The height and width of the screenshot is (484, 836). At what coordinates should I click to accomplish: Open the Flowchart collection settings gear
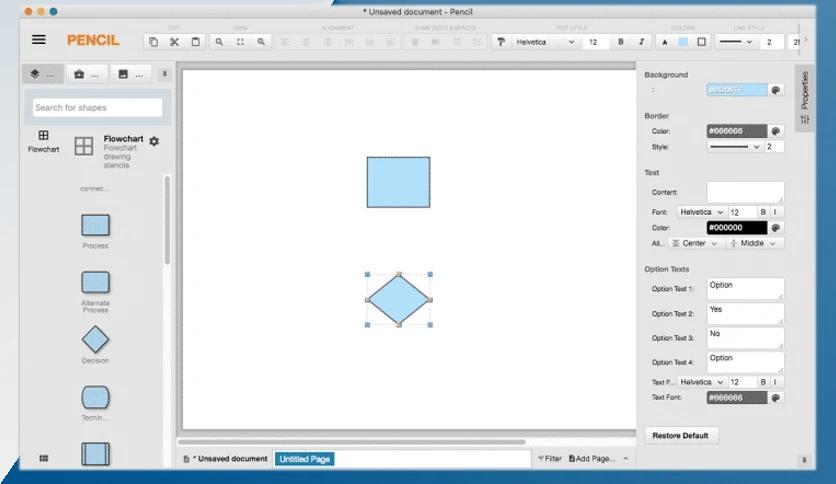(x=154, y=141)
